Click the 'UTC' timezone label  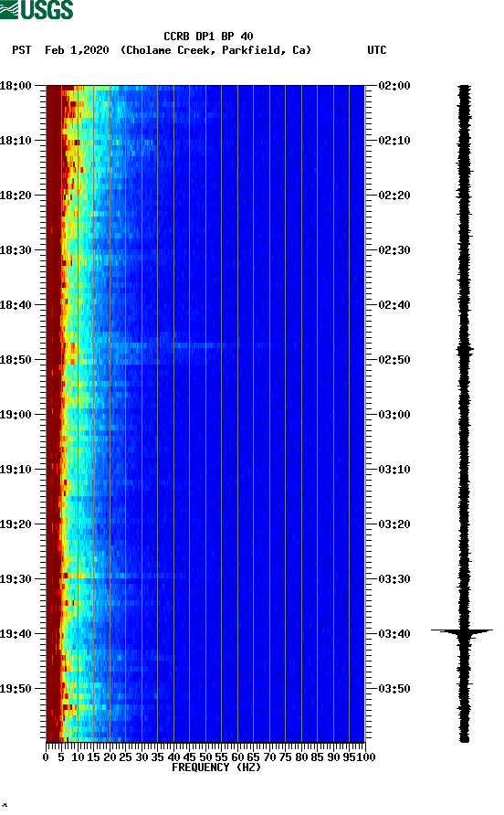point(377,50)
